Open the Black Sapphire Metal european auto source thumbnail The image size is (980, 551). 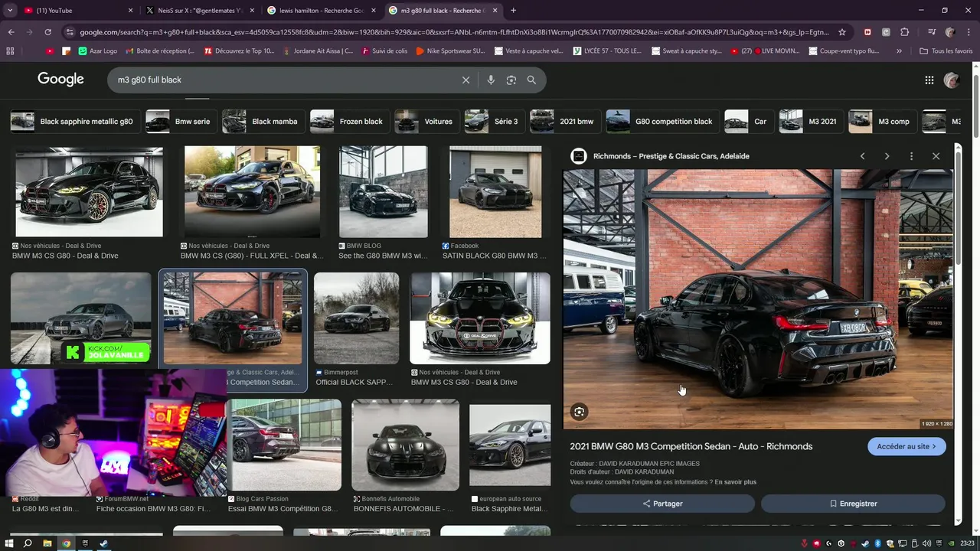509,445
